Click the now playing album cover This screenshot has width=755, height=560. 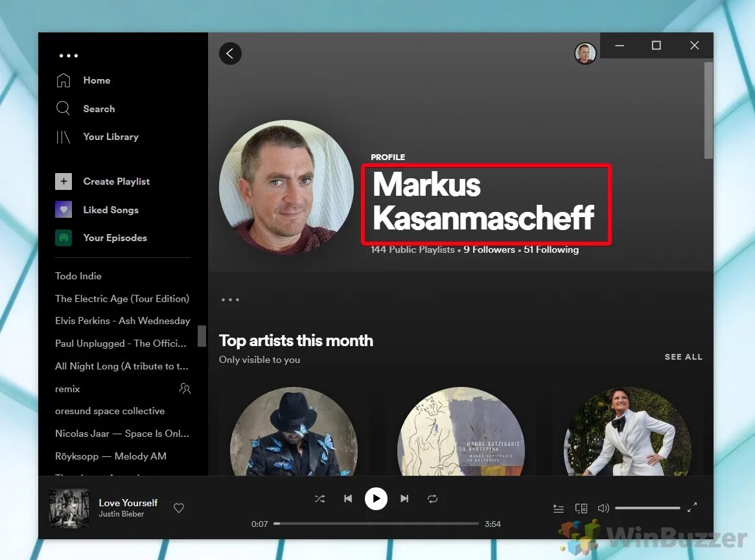pos(69,509)
